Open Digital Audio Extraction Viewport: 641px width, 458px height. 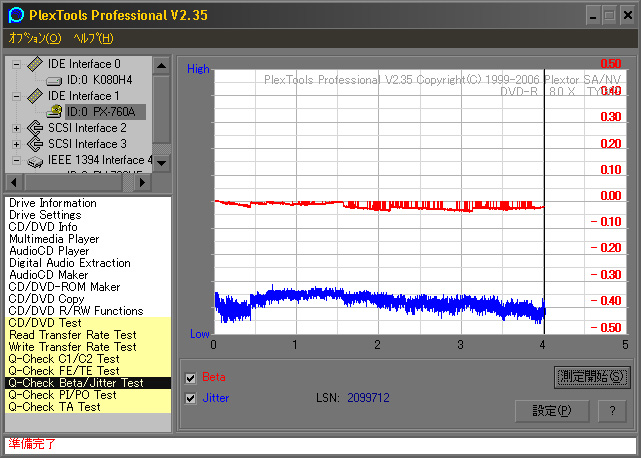point(88,263)
